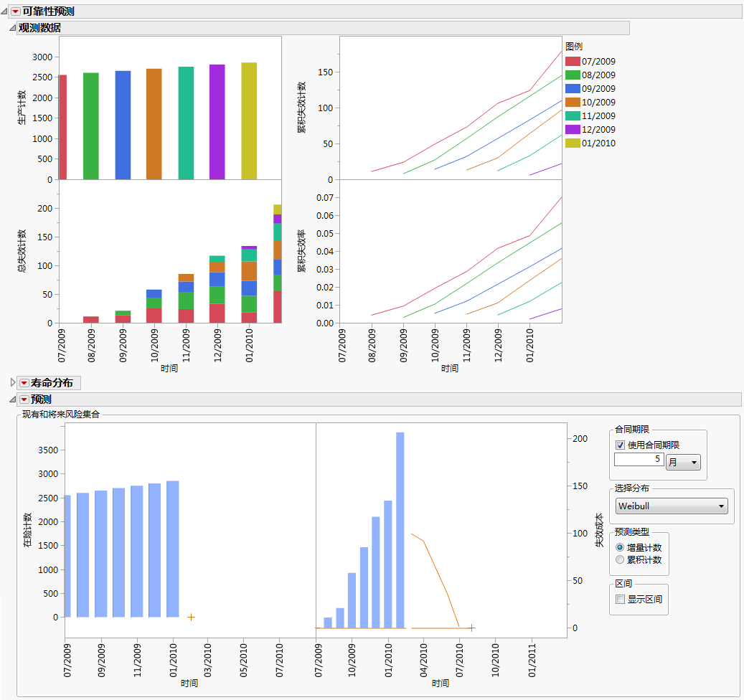Open the red triangle menu beside 预测

(x=24, y=399)
